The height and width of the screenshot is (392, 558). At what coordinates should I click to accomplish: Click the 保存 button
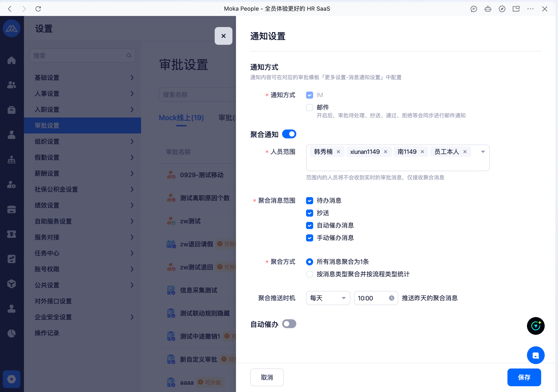tap(524, 377)
